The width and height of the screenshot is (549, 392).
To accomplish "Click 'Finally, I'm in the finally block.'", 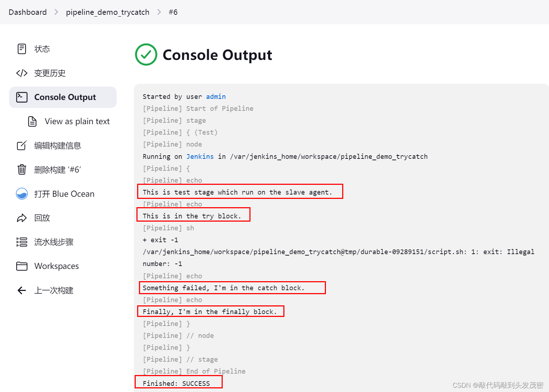I will 210,312.
